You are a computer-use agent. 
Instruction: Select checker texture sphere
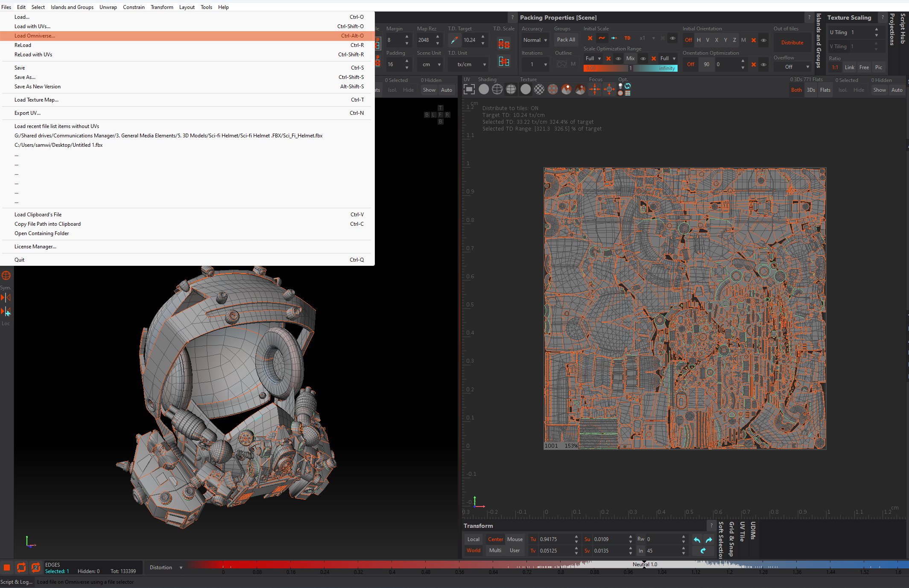[x=539, y=89]
